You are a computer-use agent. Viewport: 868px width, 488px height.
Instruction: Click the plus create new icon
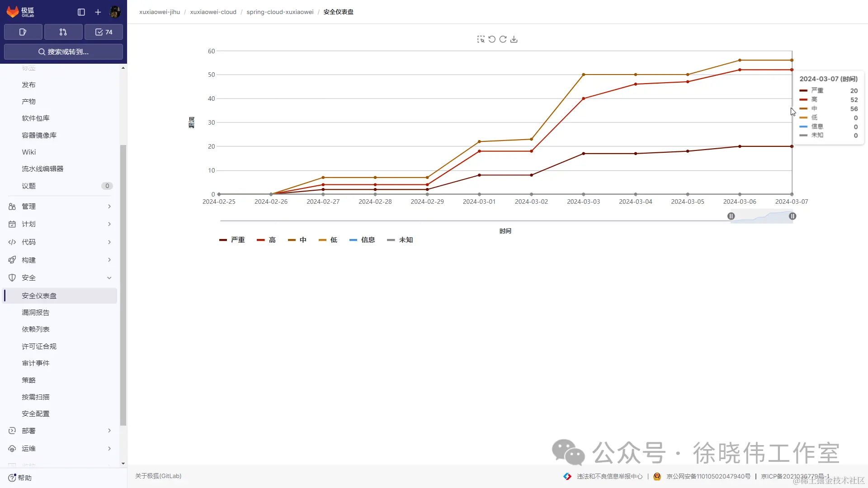(x=98, y=12)
